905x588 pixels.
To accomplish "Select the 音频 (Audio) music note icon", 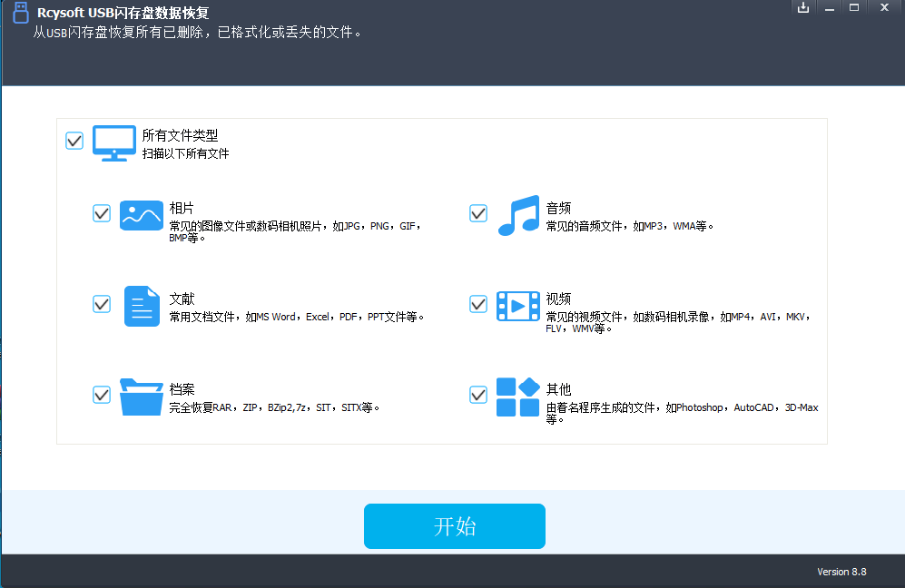I will tap(518, 215).
